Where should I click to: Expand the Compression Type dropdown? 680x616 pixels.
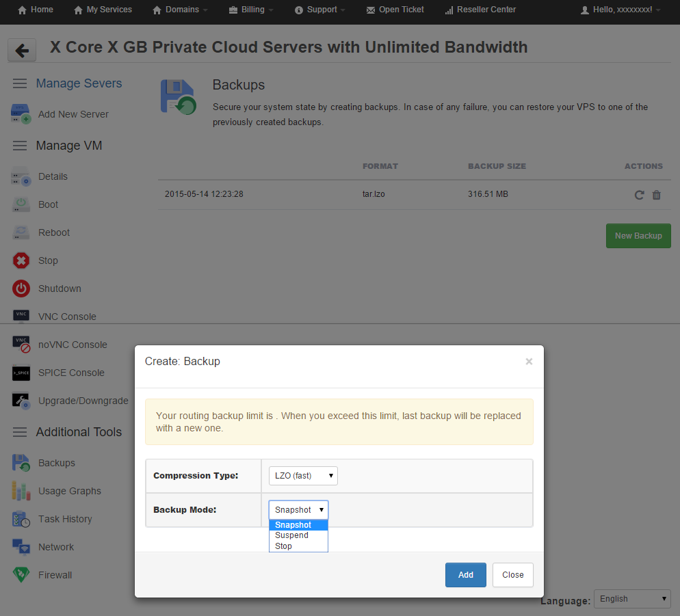pos(303,476)
